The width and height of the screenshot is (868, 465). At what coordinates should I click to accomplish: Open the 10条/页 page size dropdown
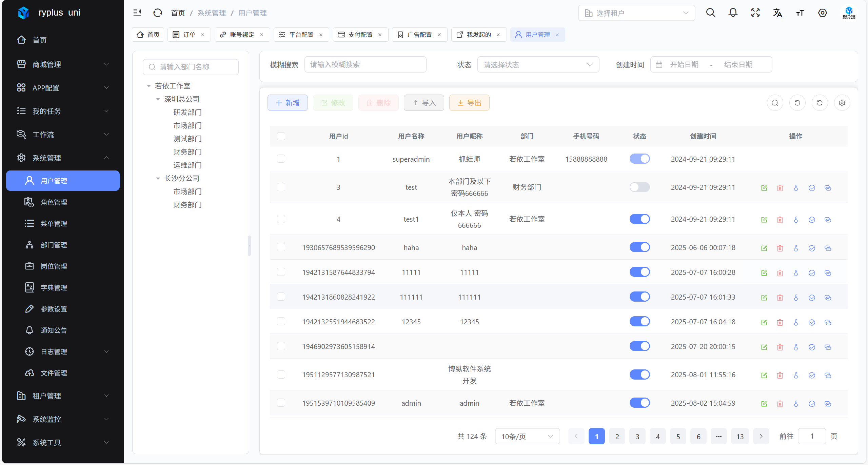527,437
